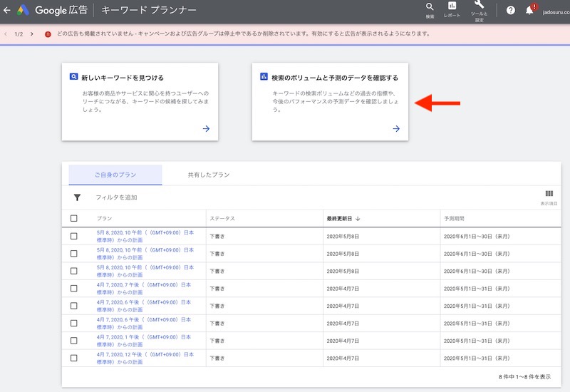Click the filter funnel icon
This screenshot has height=392, width=570.
[x=77, y=197]
